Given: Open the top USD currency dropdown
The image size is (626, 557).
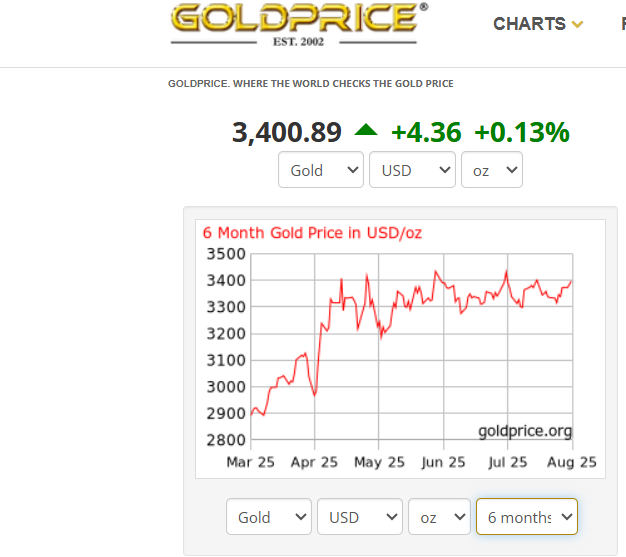Looking at the screenshot, I should click(412, 170).
